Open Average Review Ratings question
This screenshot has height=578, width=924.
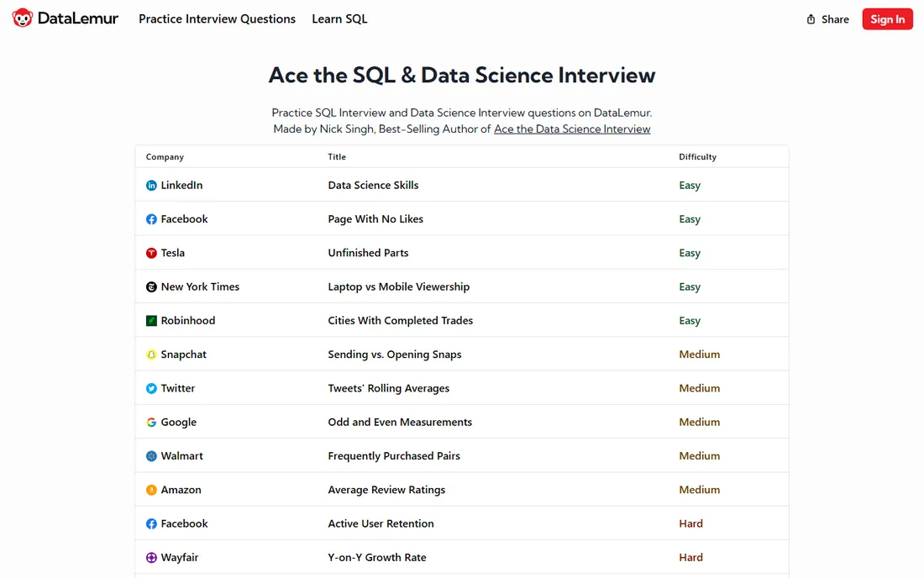pos(386,490)
